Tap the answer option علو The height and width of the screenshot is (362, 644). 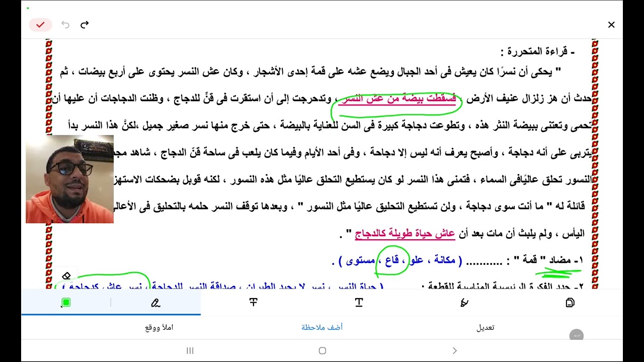pos(416,260)
